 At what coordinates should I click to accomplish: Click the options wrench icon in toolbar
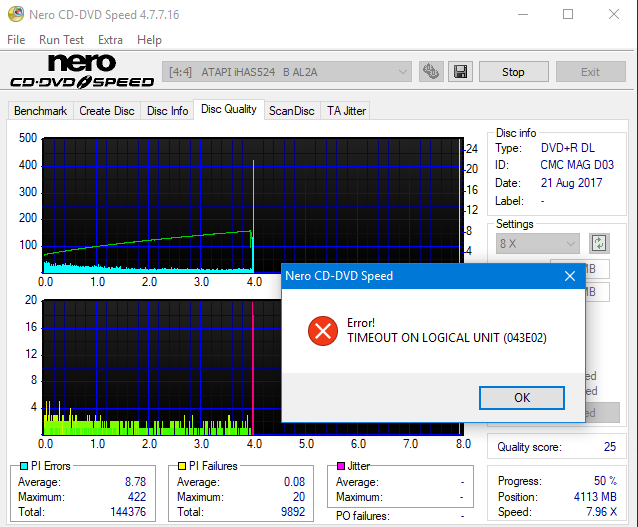(x=431, y=72)
